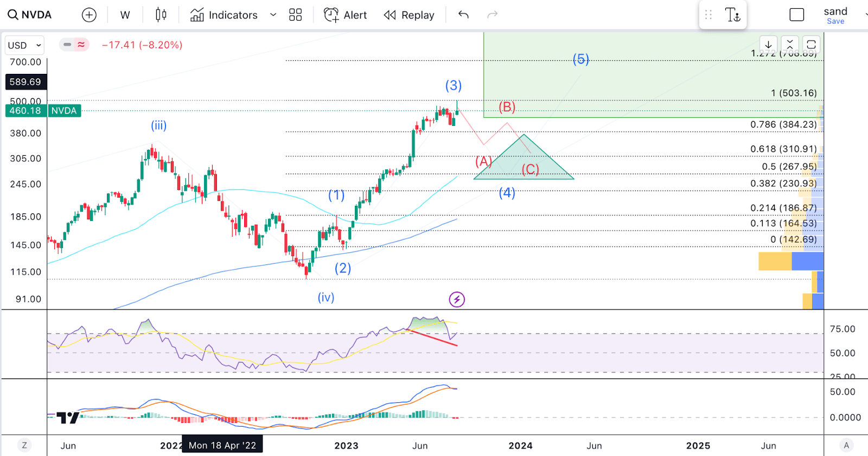Select the blue (iii) wave label
The image size is (868, 456).
[x=159, y=126]
